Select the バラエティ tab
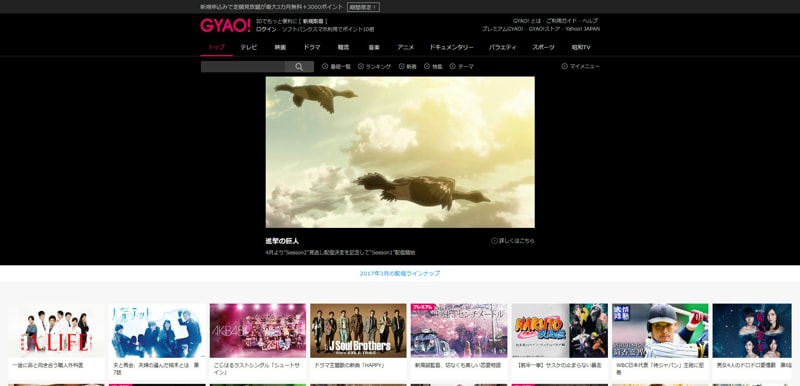 click(x=503, y=47)
